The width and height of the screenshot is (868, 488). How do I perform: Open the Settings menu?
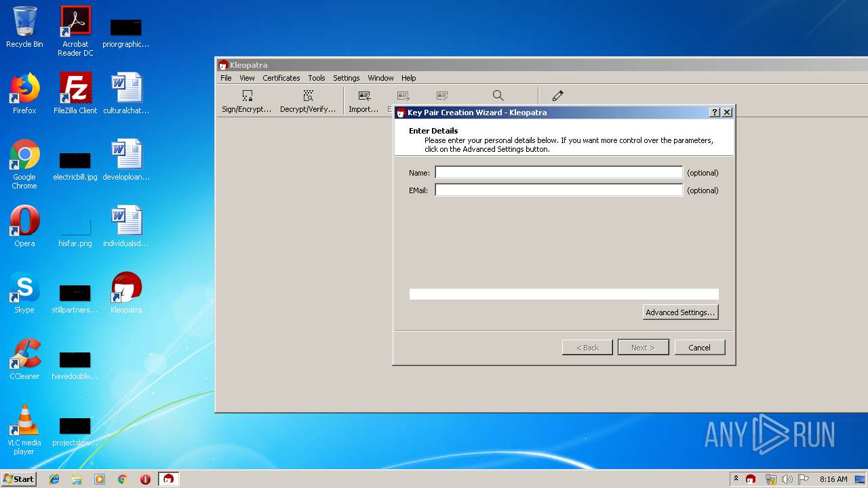pyautogui.click(x=347, y=78)
